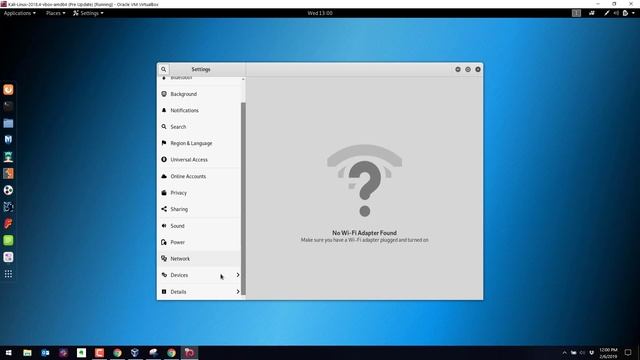Click the Devices icon in sidebar

164,275
